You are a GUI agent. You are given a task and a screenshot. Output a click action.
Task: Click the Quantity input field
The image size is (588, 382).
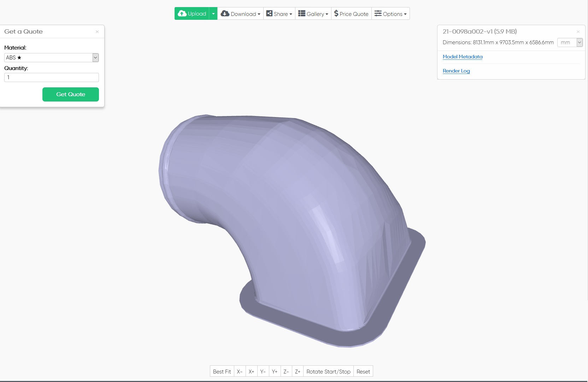pos(51,77)
